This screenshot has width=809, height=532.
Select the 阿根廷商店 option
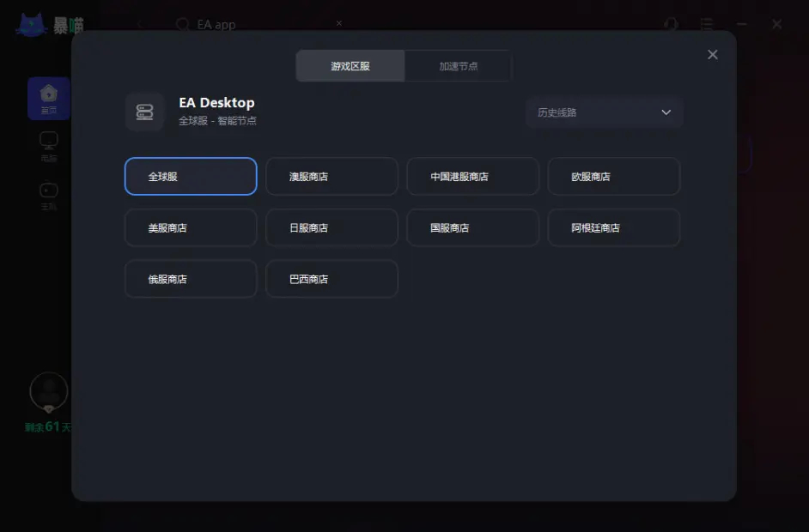pyautogui.click(x=614, y=227)
